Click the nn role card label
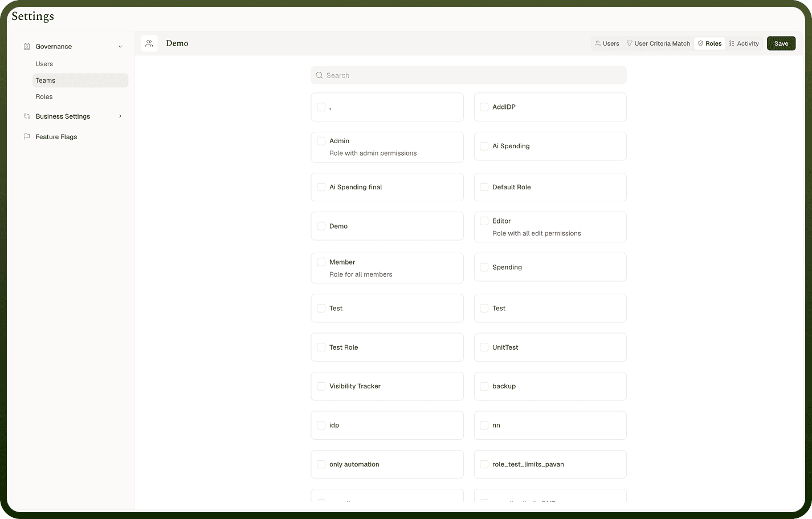 point(496,425)
